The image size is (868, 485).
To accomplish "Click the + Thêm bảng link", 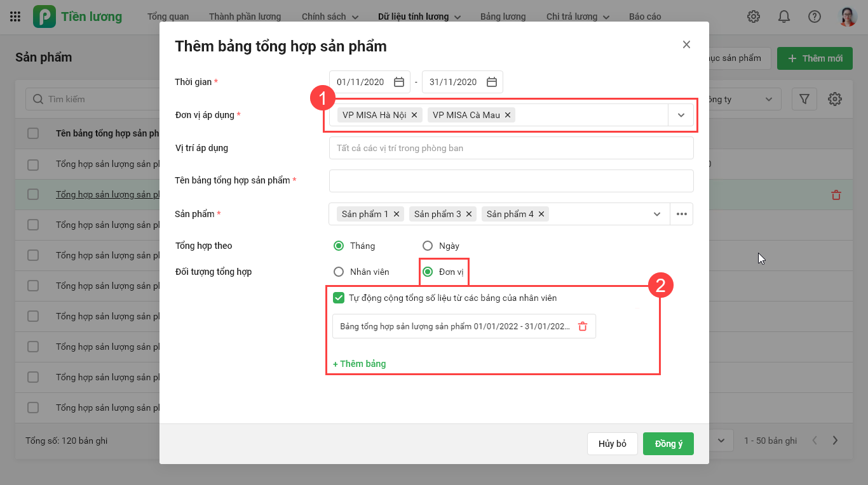I will tap(360, 364).
